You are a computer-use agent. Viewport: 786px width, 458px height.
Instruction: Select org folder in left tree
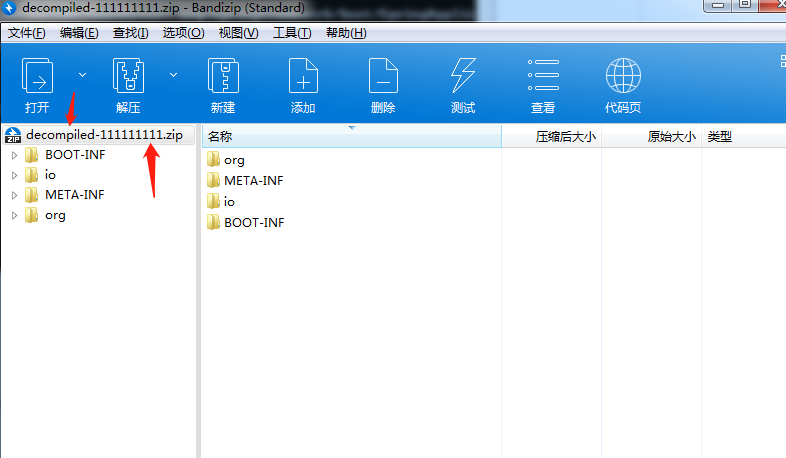45,215
